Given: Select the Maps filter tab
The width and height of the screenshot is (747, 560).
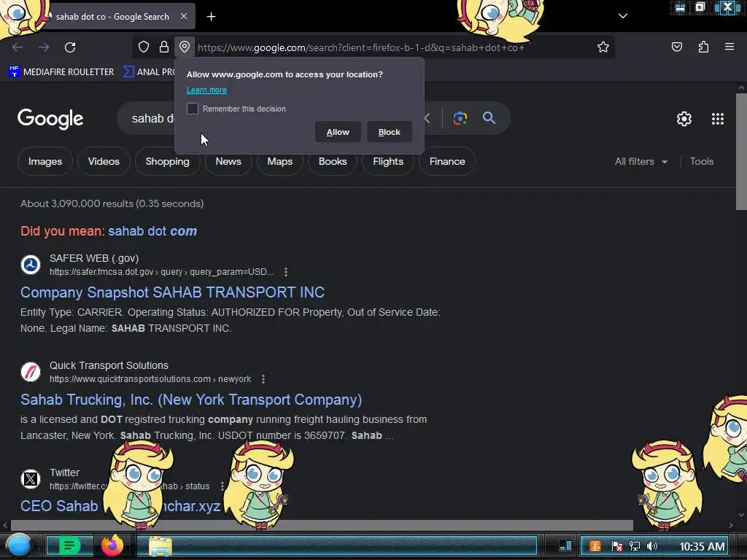Looking at the screenshot, I should (279, 161).
